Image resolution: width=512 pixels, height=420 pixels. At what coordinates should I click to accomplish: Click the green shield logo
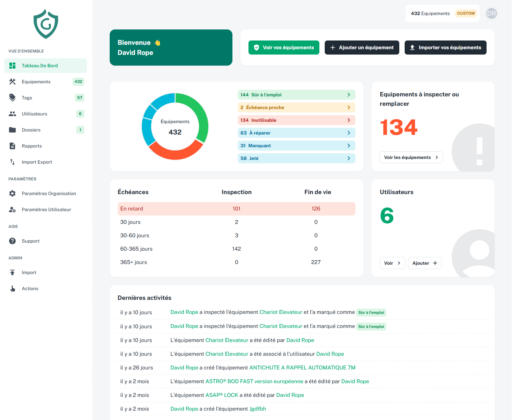click(46, 24)
